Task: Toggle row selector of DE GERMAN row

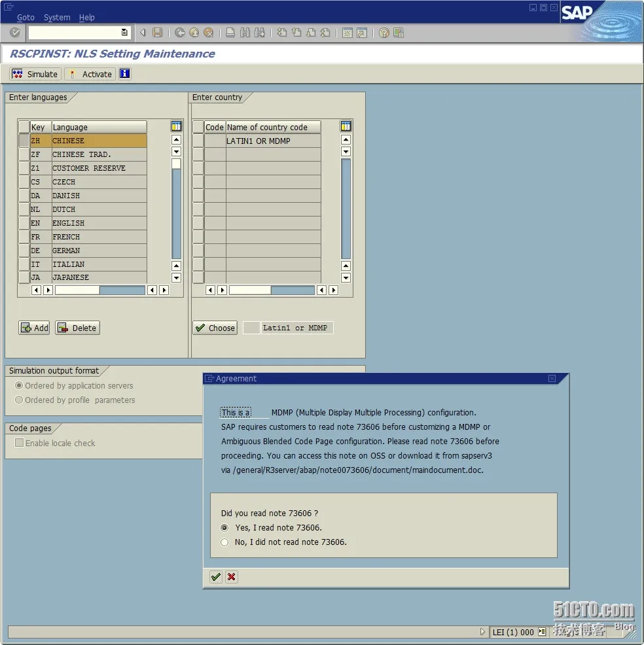Action: (24, 251)
